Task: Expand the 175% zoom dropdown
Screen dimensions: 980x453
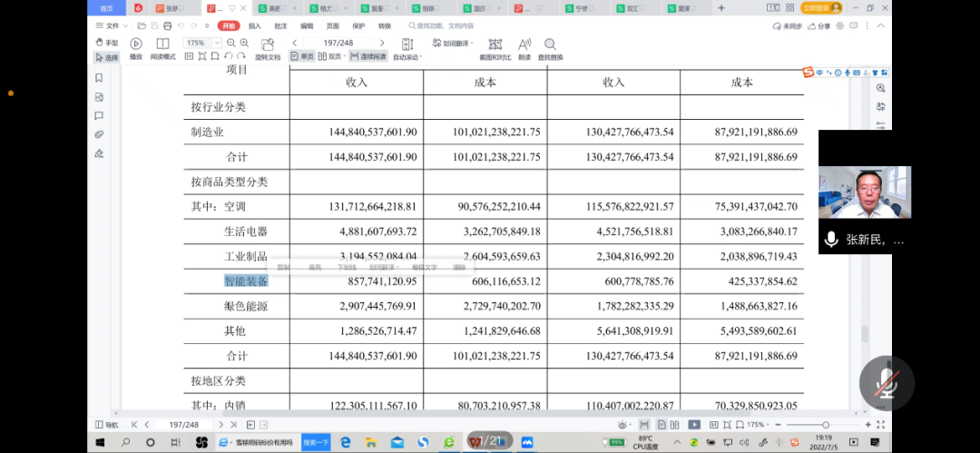Action: (198, 43)
